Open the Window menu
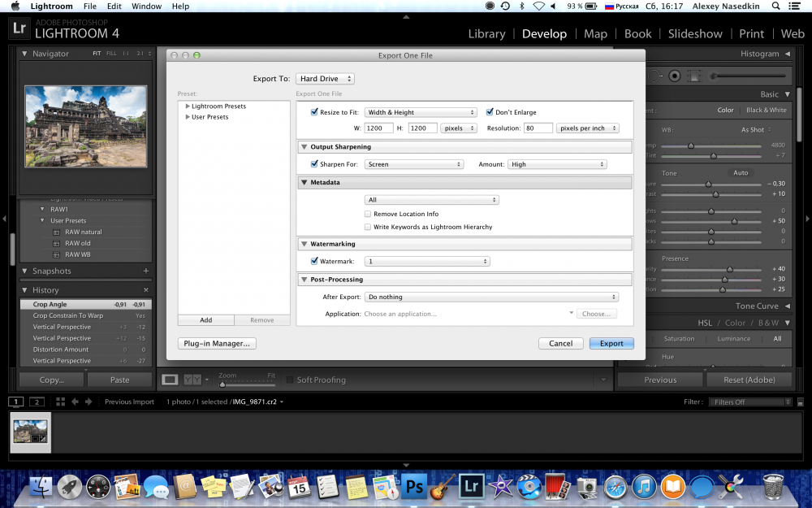The height and width of the screenshot is (508, 812). coord(146,7)
